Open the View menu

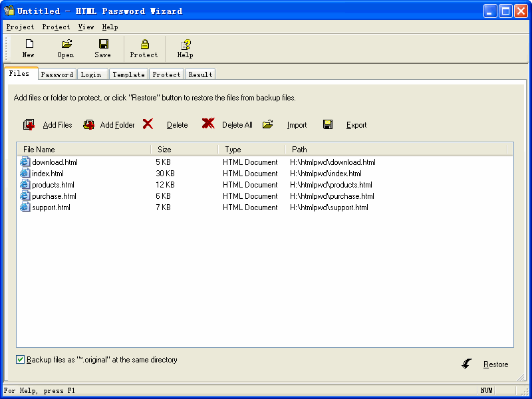86,27
